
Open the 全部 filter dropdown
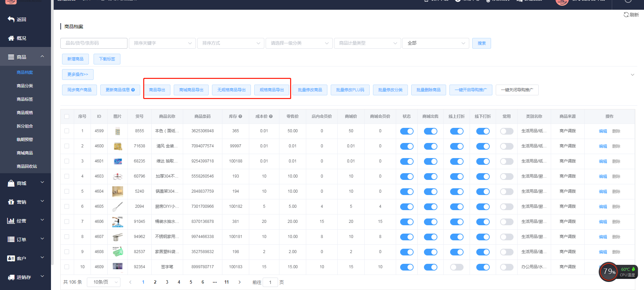pyautogui.click(x=436, y=43)
